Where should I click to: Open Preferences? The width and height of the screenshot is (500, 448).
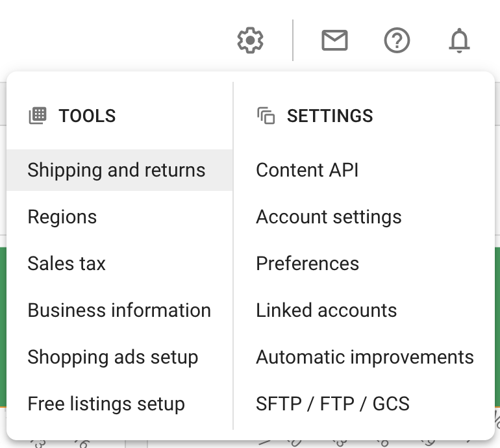pos(307,264)
